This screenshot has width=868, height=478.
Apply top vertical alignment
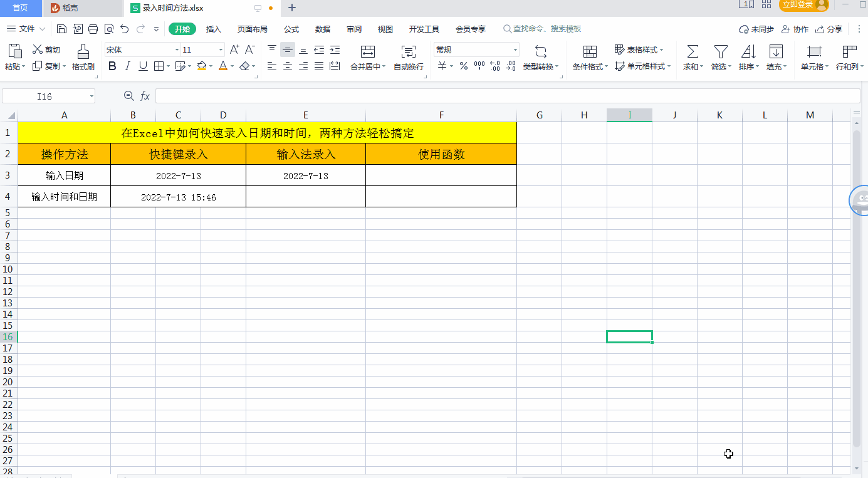click(272, 49)
